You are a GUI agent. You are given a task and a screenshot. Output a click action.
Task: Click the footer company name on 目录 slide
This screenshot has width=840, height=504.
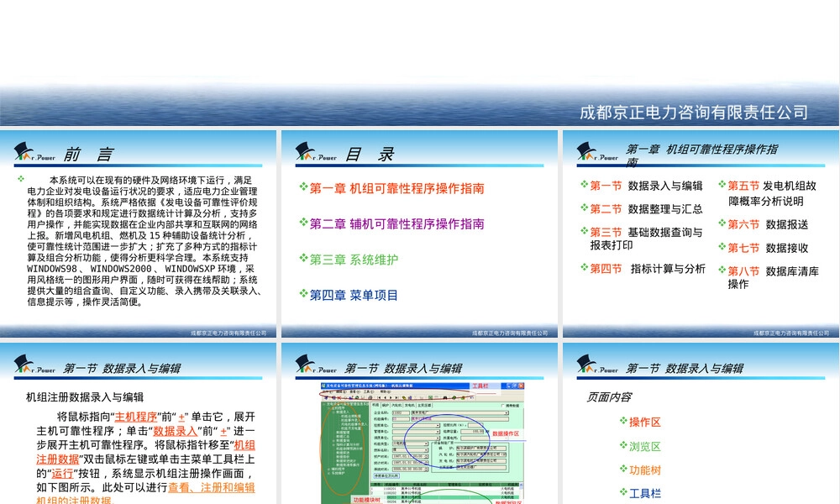[x=510, y=333]
